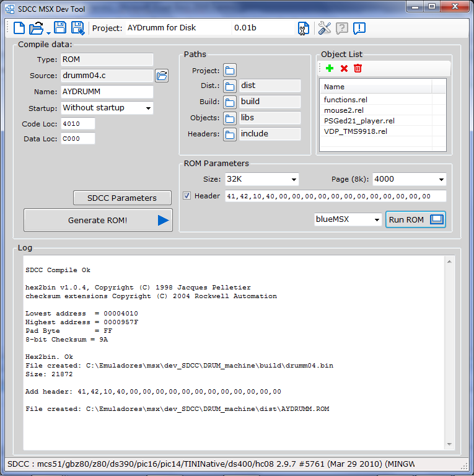474x476 pixels.
Task: Click the log scrollbar down arrow
Action: click(x=449, y=444)
